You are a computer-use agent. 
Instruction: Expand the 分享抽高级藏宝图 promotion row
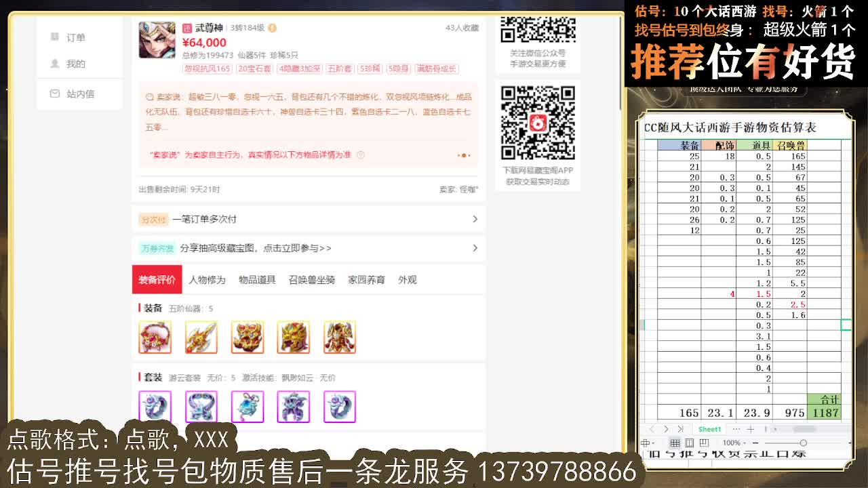(309, 248)
